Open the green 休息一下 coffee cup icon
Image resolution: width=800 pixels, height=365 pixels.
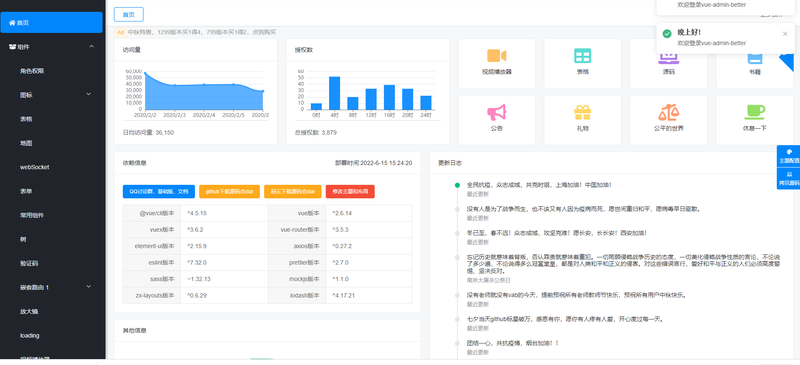click(x=755, y=112)
